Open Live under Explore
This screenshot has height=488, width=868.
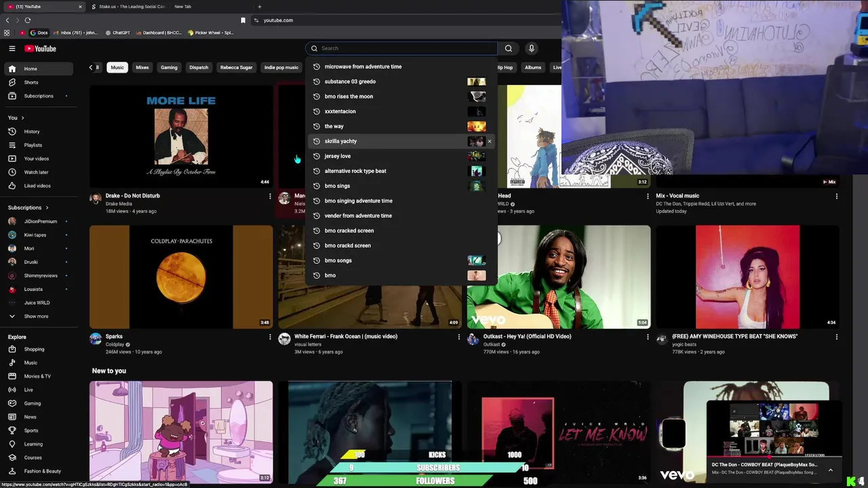pos(38,390)
